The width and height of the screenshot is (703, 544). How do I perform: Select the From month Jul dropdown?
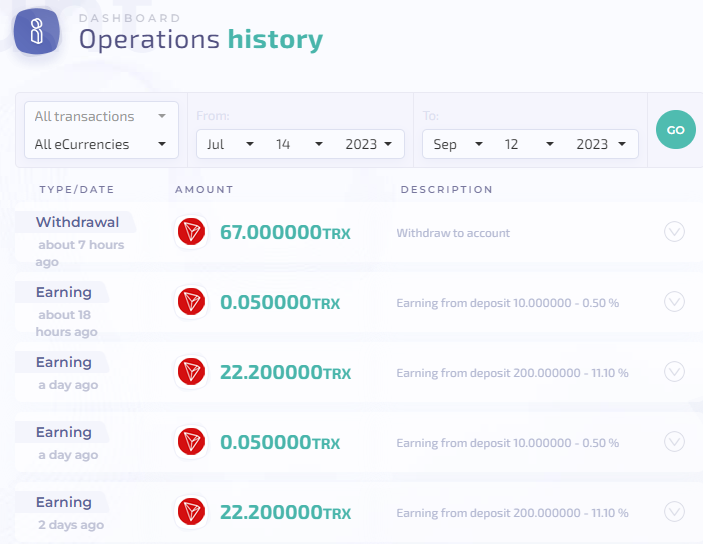click(230, 144)
